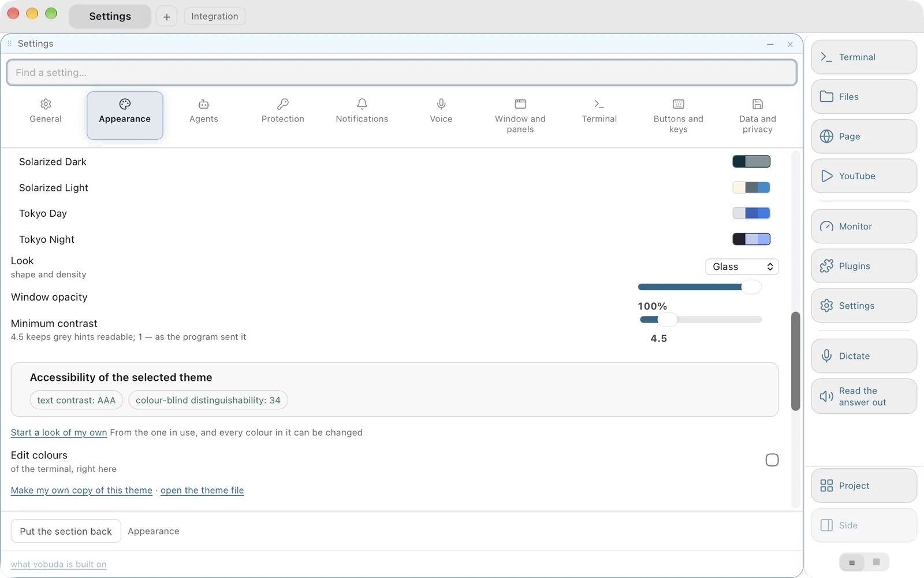Open Buttons and keys tab
Viewport: 924px width, 578px height.
pyautogui.click(x=679, y=116)
